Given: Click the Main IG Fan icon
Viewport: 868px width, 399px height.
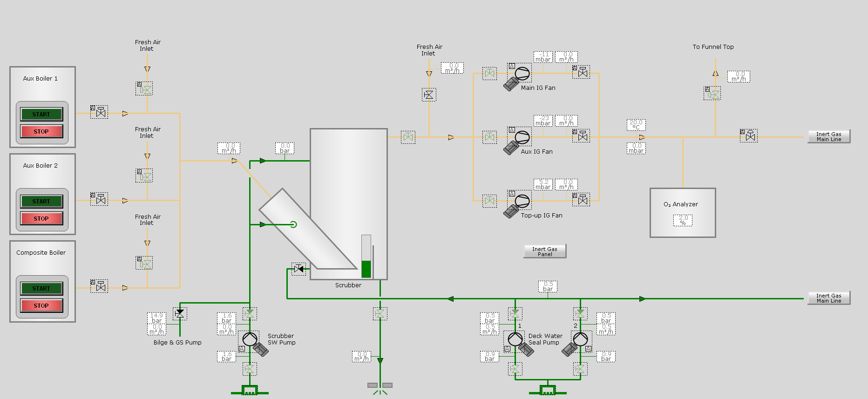Looking at the screenshot, I should 522,74.
